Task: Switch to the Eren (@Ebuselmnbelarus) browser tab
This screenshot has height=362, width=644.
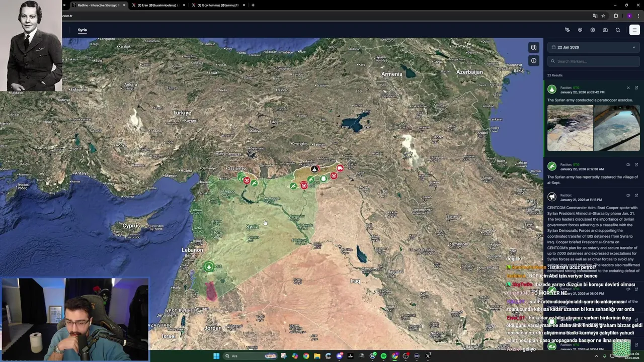Action: coord(158,5)
